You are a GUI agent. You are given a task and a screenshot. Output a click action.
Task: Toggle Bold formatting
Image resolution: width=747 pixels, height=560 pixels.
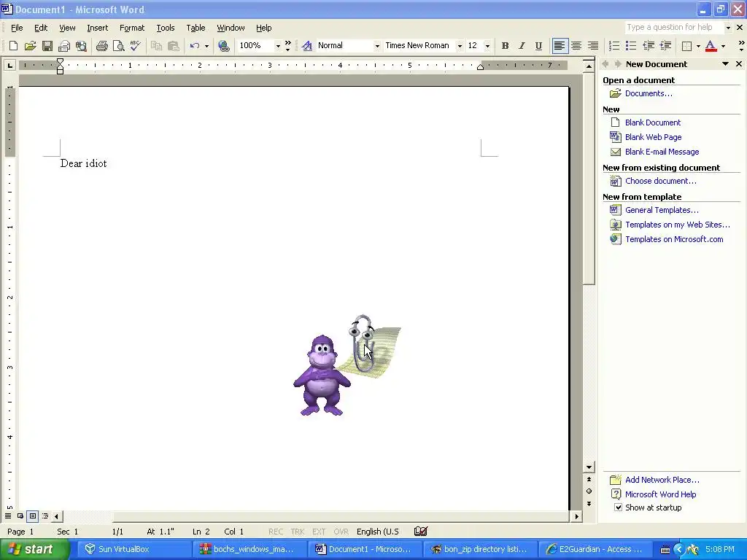[x=505, y=46]
